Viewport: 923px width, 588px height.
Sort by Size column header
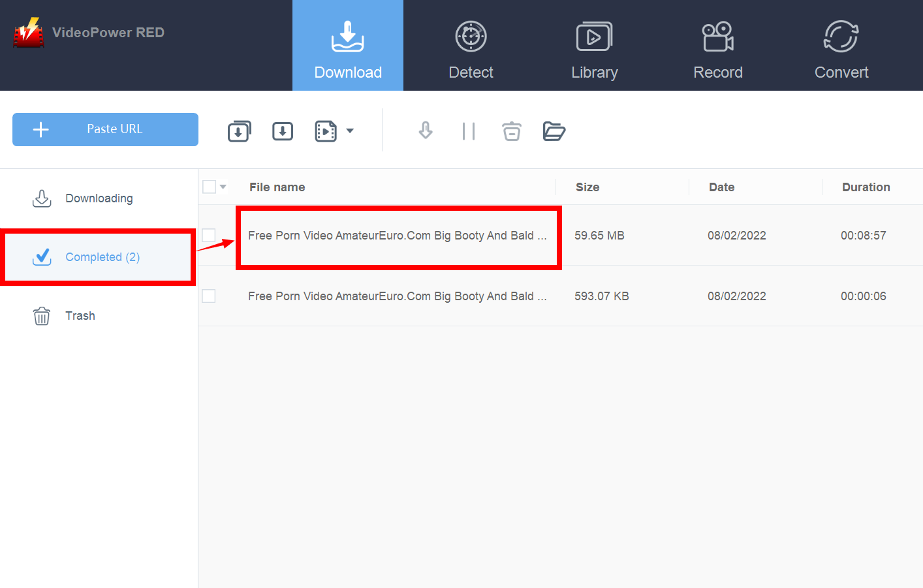pyautogui.click(x=587, y=187)
